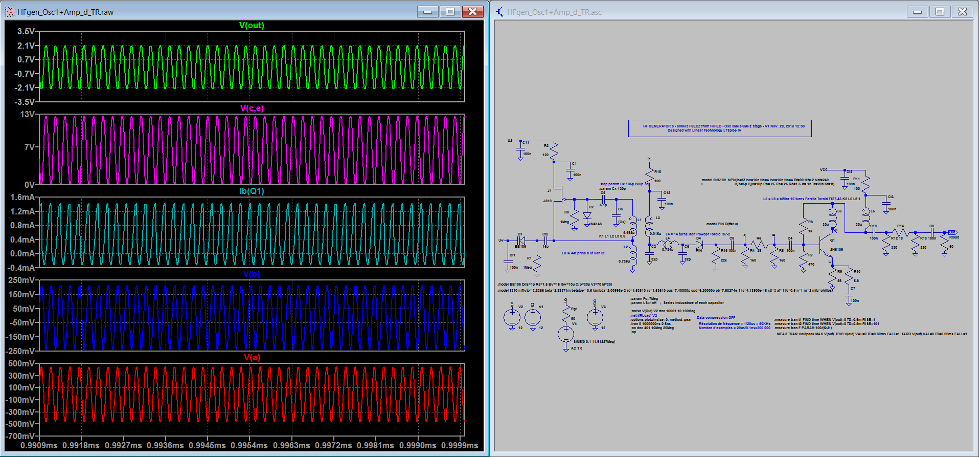The width and height of the screenshot is (980, 457).
Task: Select the V4 sine voltage source
Action: (565, 334)
